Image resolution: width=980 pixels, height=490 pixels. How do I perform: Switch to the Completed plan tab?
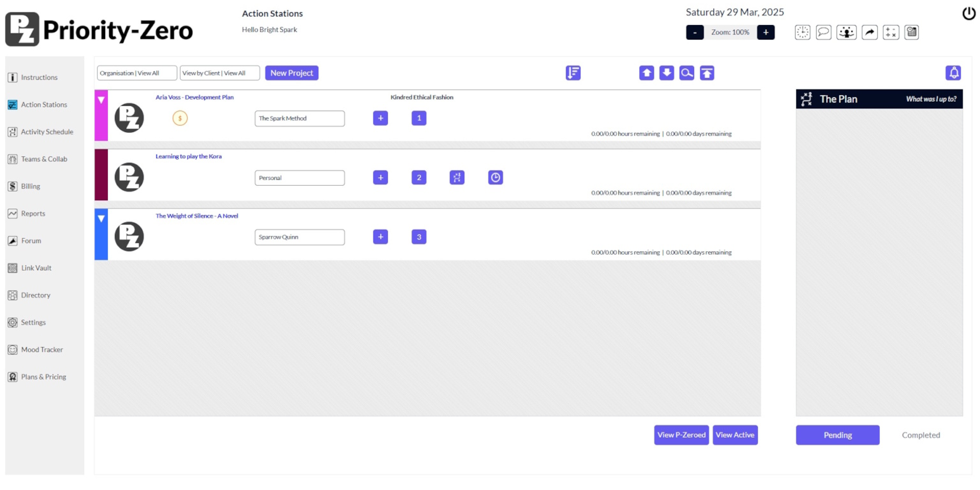click(x=920, y=435)
